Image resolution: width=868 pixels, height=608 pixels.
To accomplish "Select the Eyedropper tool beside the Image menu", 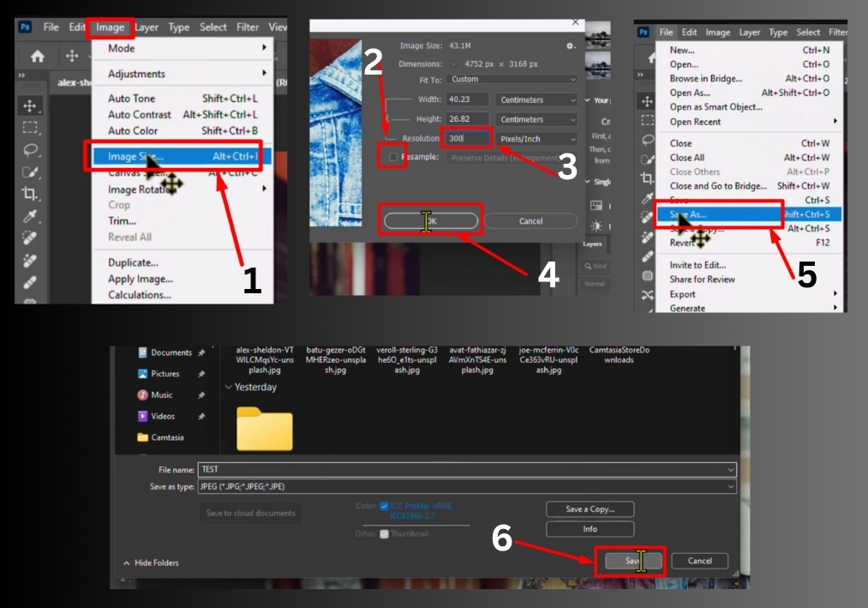I will click(x=30, y=215).
